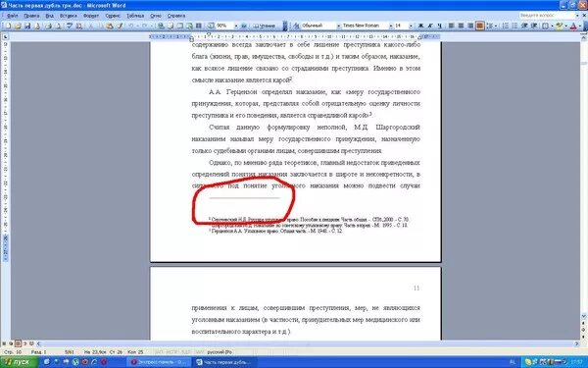Insert an Excel worksheet from toolbar
Viewport: 588px width, 368px height.
pyautogui.click(x=189, y=26)
